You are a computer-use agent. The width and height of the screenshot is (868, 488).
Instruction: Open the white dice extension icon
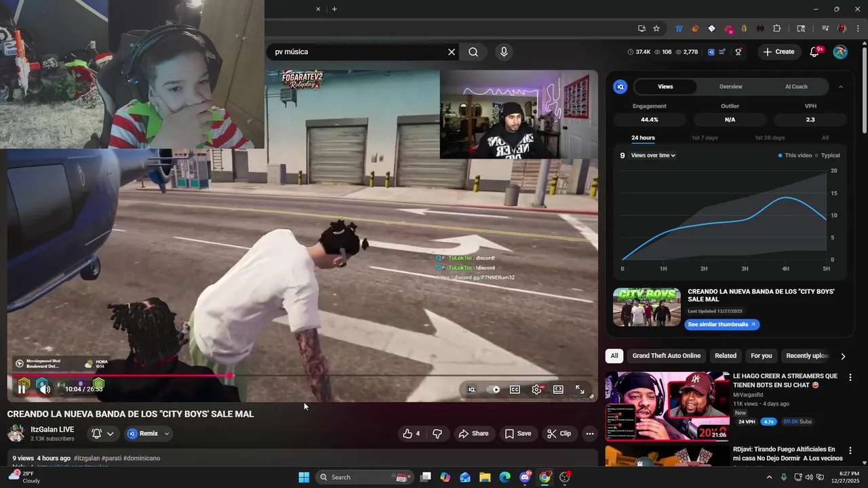click(711, 28)
